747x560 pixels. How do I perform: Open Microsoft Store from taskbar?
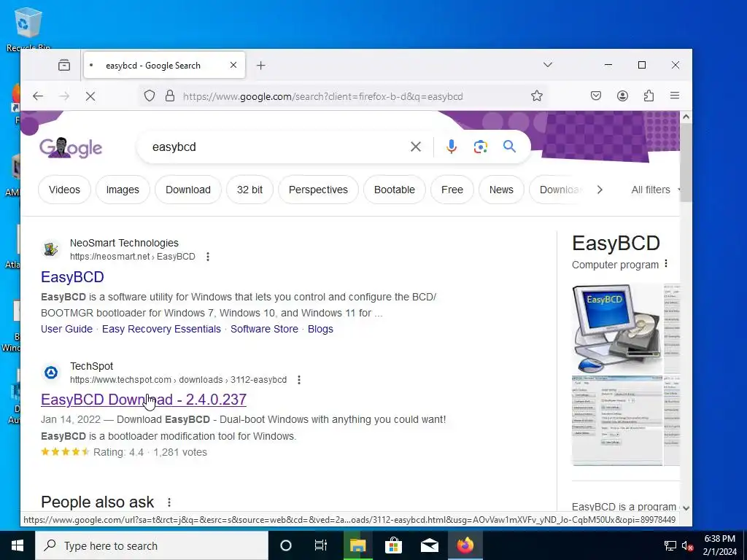393,545
